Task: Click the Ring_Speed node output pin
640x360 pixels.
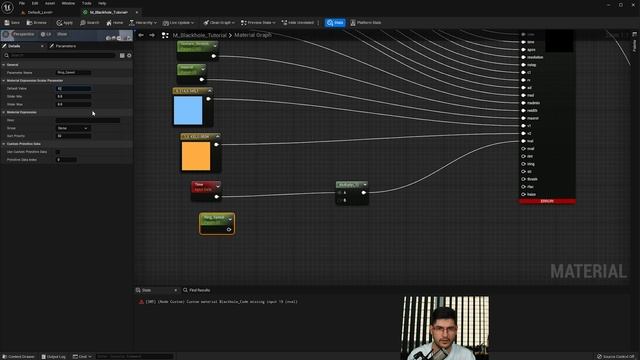Action: coord(229,230)
